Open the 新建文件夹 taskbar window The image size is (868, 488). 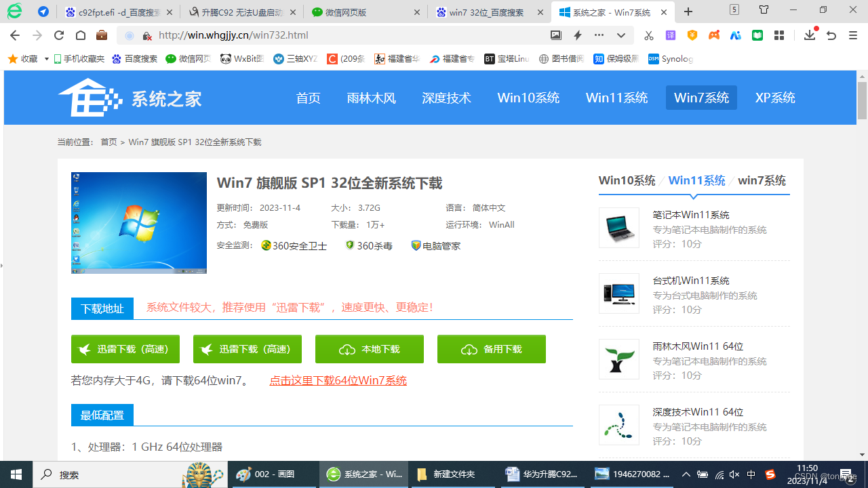pyautogui.click(x=453, y=474)
